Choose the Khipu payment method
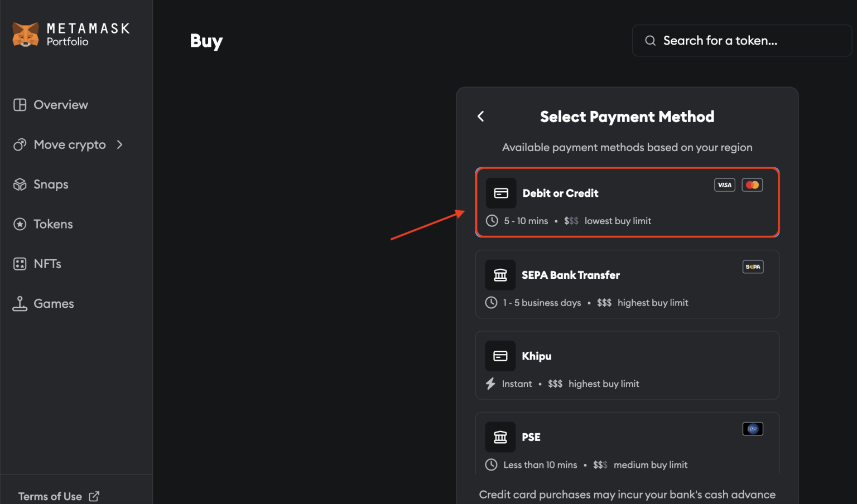This screenshot has height=504, width=857. (627, 365)
